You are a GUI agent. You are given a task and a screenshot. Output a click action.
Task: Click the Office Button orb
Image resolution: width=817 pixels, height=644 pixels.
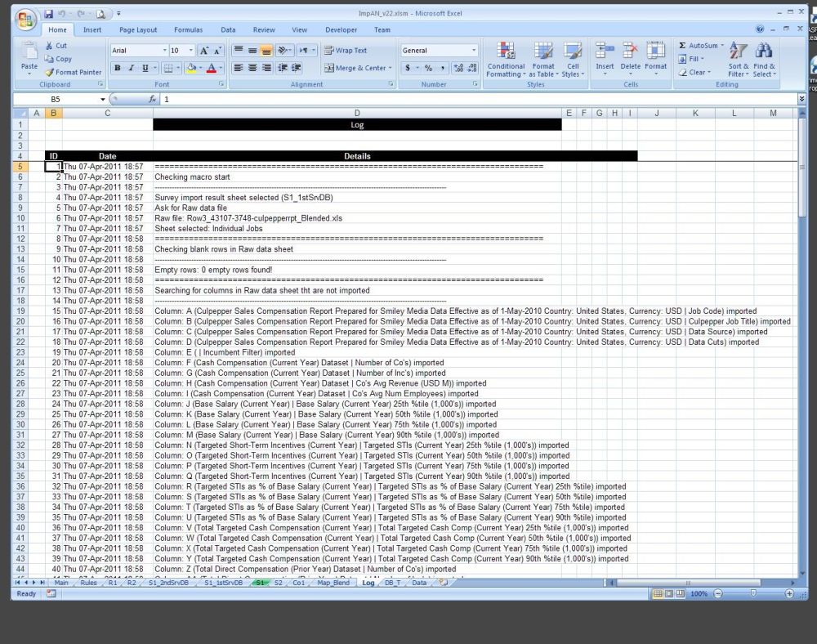[26, 20]
